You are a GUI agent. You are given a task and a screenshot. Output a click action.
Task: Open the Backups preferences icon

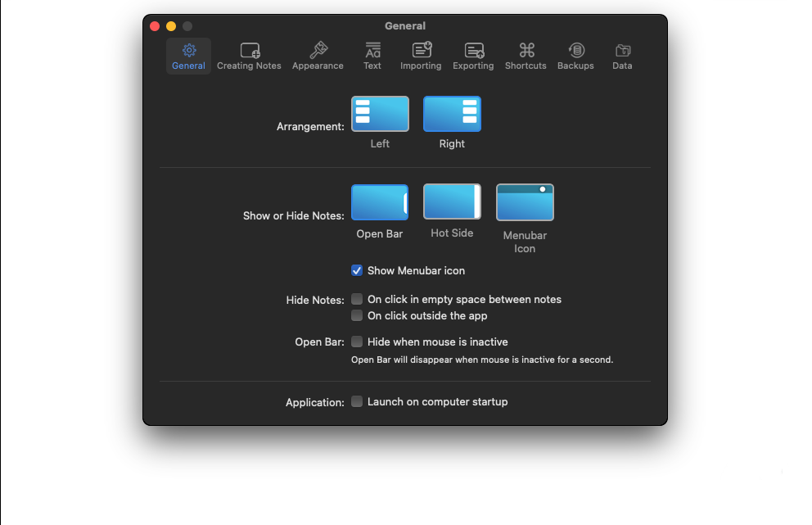(575, 51)
